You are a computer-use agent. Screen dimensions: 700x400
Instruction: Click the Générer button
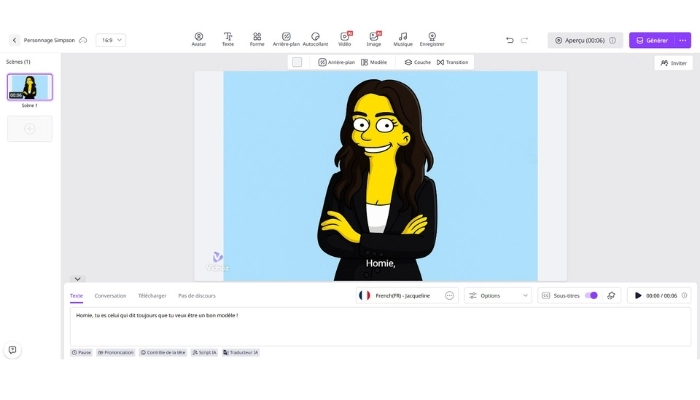pyautogui.click(x=652, y=40)
